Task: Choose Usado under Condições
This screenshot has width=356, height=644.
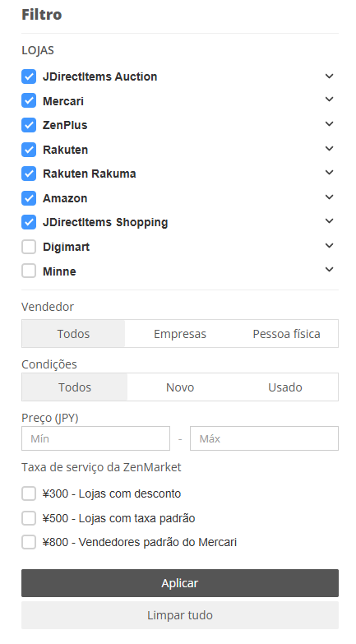Action: coord(285,387)
